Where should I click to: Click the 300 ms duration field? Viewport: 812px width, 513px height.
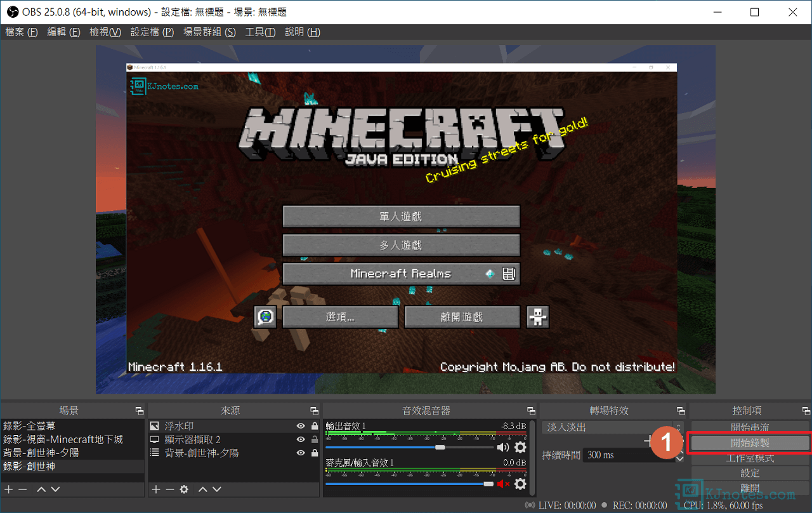628,455
